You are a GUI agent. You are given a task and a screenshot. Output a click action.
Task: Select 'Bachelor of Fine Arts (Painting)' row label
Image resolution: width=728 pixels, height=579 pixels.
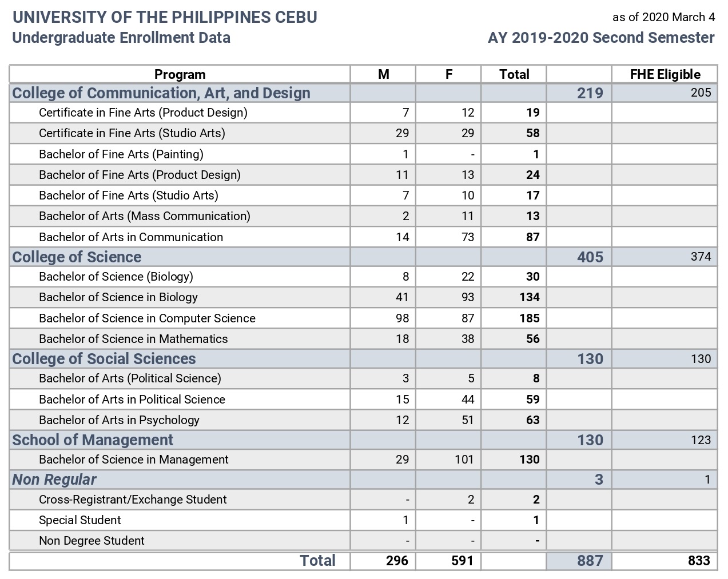click(121, 154)
